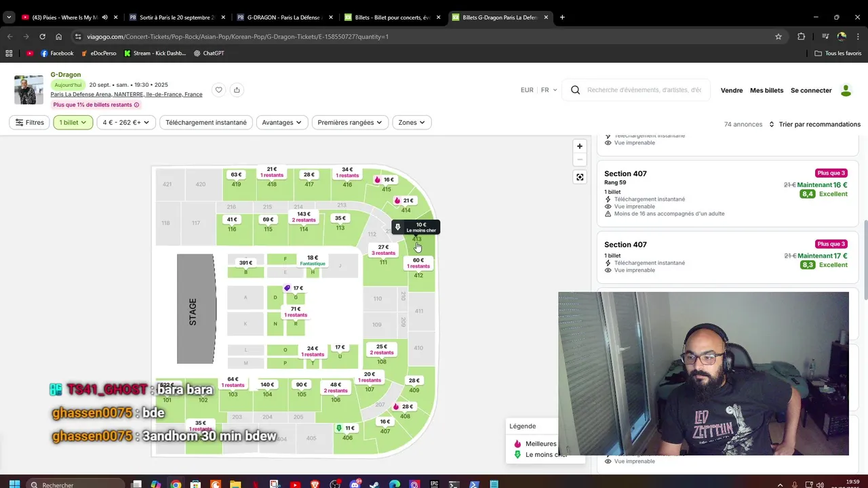Viewport: 868px width, 488px height.
Task: Open eDocPerso bookmark
Action: click(98, 53)
